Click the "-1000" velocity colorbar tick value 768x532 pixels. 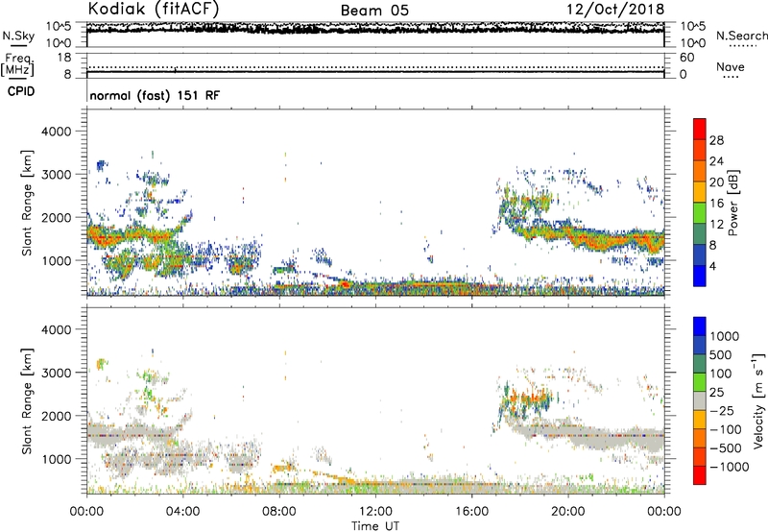729,467
